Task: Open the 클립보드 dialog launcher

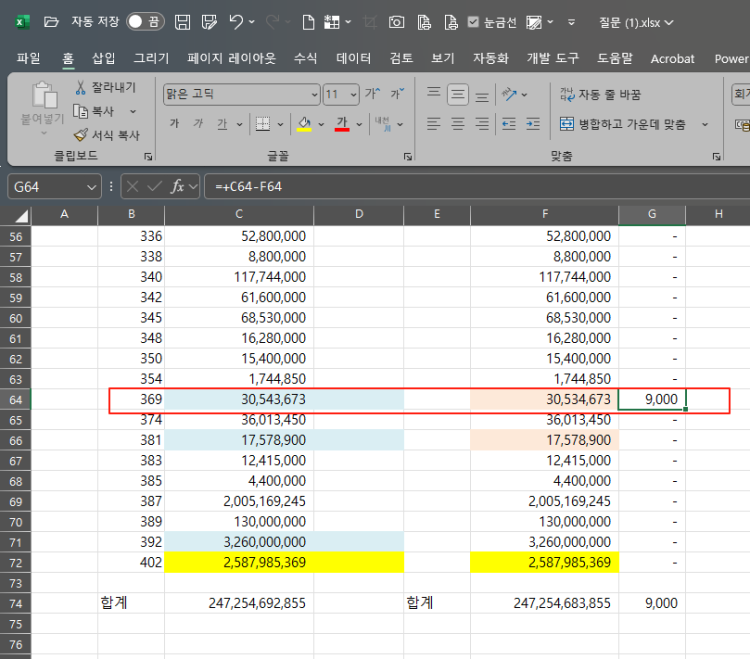Action: [x=148, y=156]
